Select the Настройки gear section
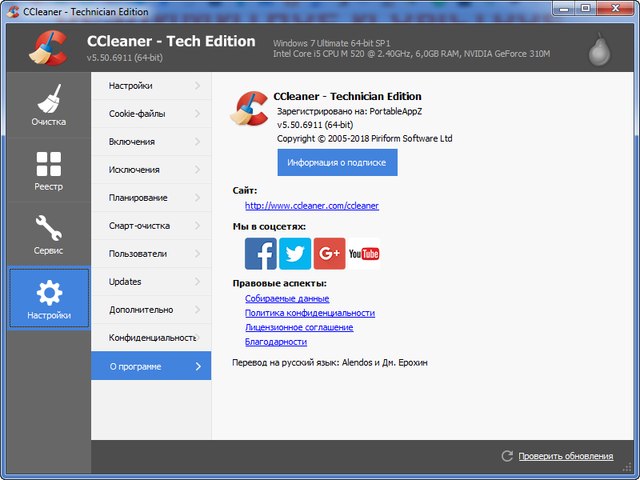Viewport: 640px width, 480px height. click(x=49, y=299)
